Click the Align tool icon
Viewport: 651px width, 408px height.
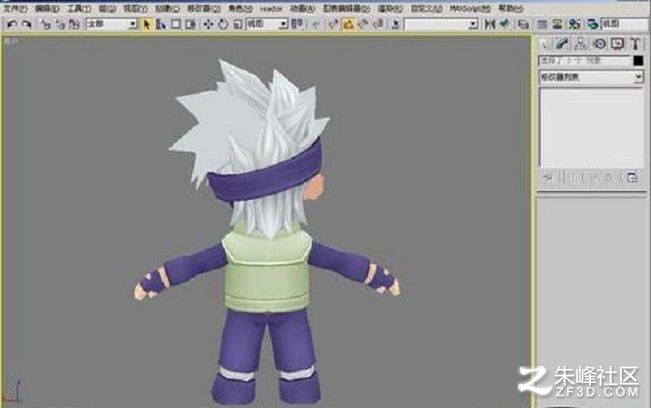[x=505, y=24]
